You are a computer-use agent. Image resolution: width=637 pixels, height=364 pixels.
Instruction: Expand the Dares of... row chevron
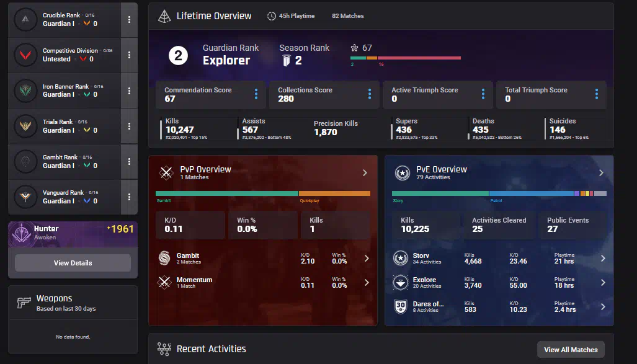pyautogui.click(x=603, y=307)
